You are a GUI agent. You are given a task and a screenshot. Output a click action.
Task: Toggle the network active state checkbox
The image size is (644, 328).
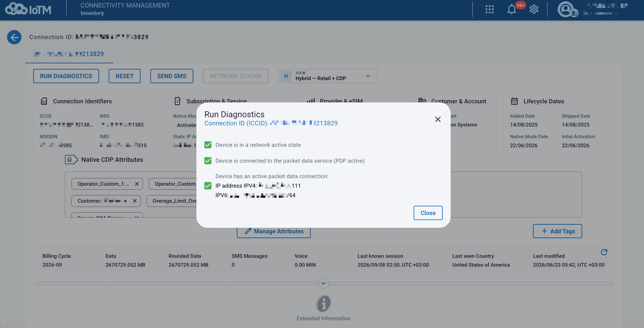pyautogui.click(x=208, y=145)
